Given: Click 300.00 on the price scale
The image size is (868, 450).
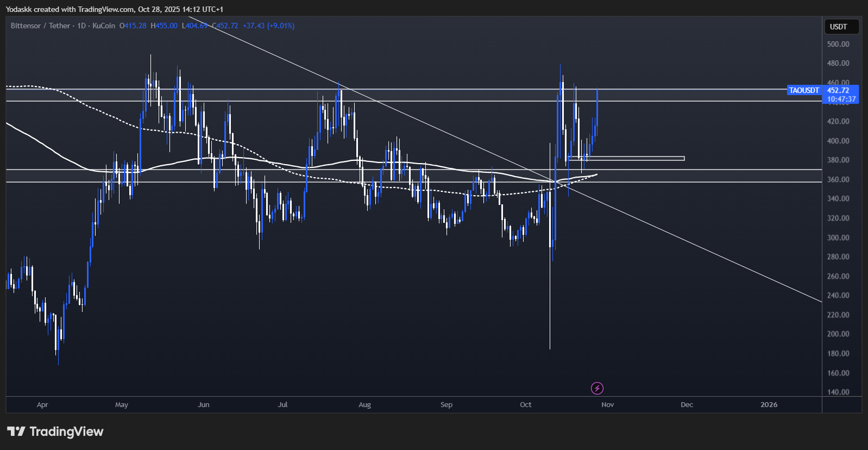Looking at the screenshot, I should [838, 237].
